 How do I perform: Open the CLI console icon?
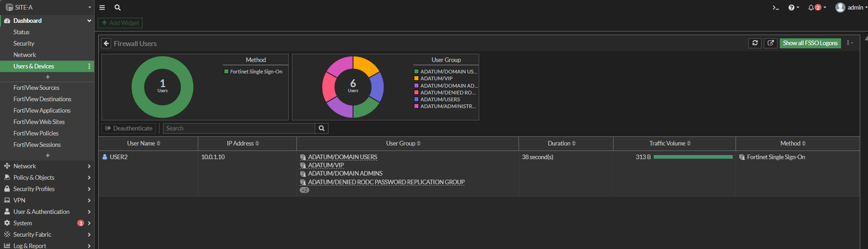pos(775,8)
